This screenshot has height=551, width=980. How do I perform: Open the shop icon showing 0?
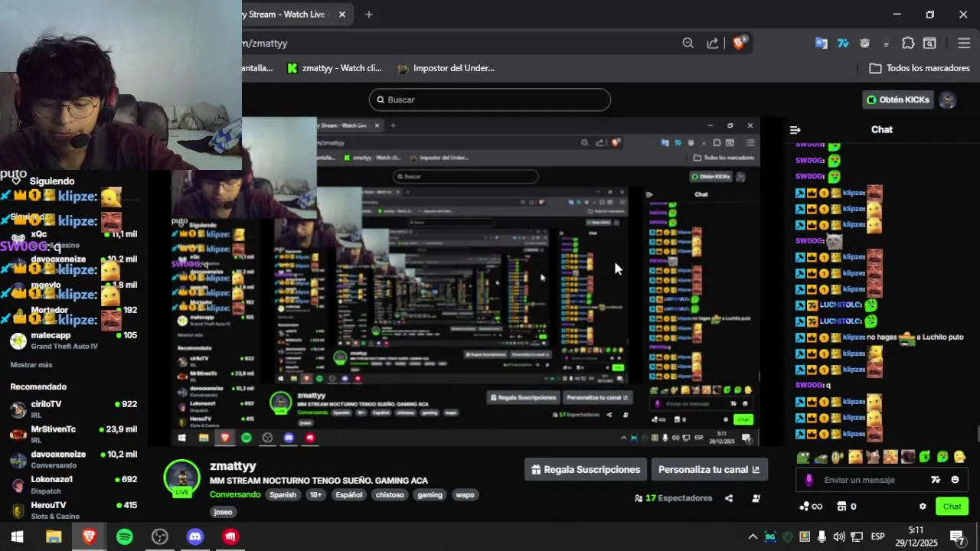[x=847, y=507]
